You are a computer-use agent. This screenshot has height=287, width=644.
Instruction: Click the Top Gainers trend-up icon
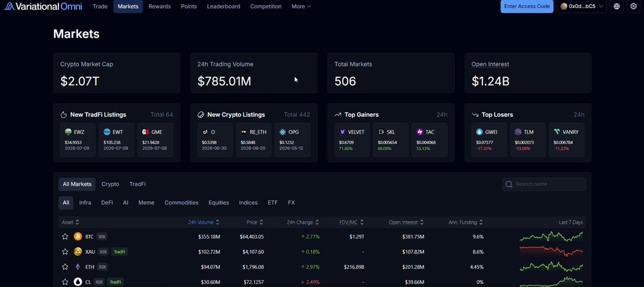click(338, 115)
